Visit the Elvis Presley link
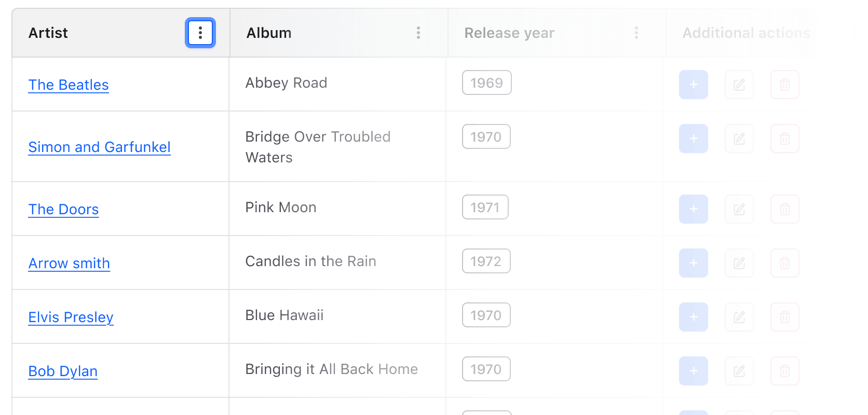 tap(71, 317)
